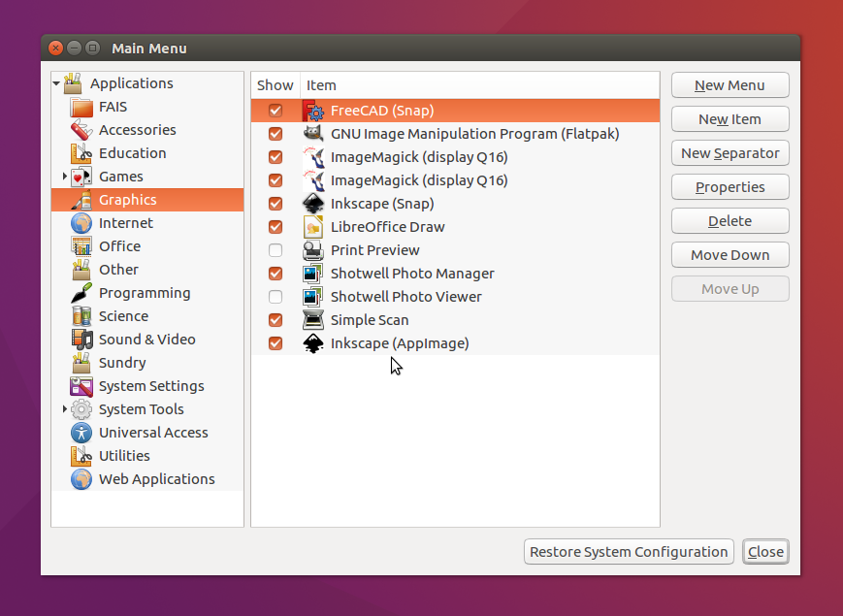Click the Shotwell Photo Manager icon
Viewport: 843px width, 616px height.
tap(313, 274)
